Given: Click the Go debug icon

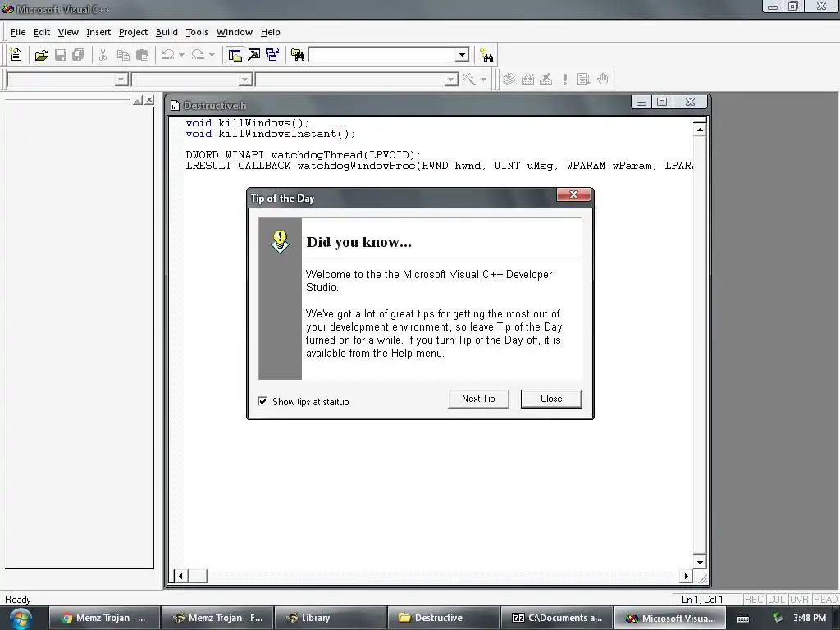Looking at the screenshot, I should pyautogui.click(x=583, y=80).
